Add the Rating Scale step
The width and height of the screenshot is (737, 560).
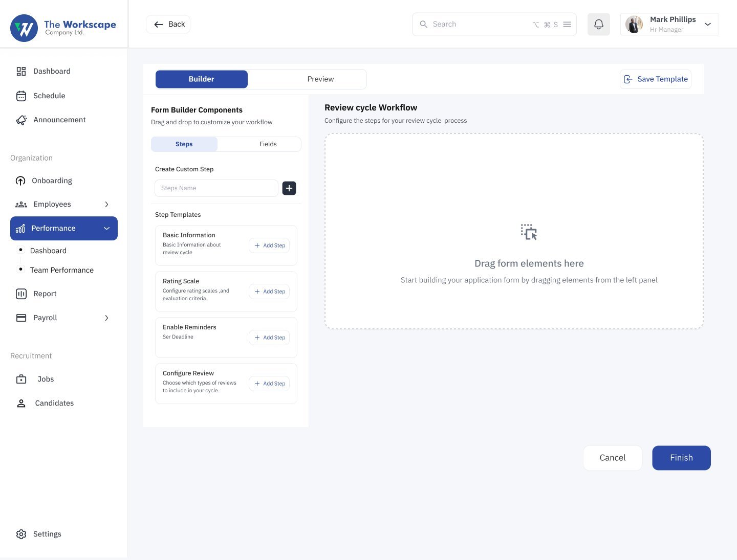coord(269,292)
